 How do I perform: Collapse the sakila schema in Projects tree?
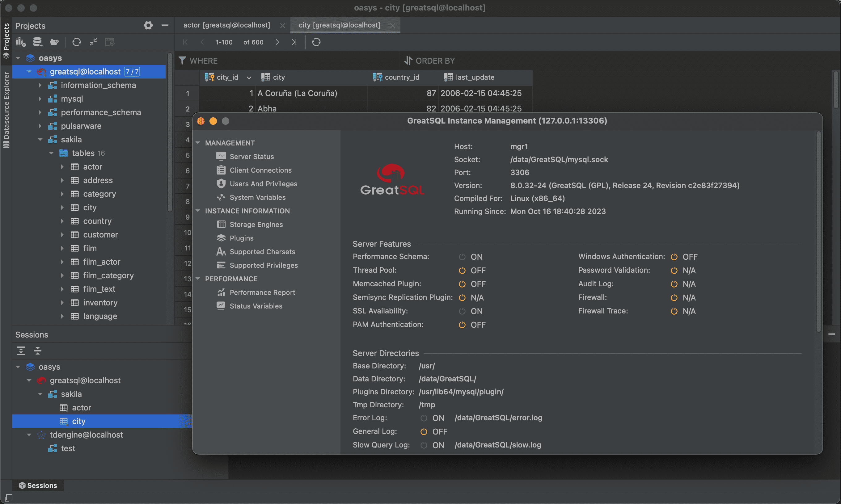pyautogui.click(x=40, y=140)
